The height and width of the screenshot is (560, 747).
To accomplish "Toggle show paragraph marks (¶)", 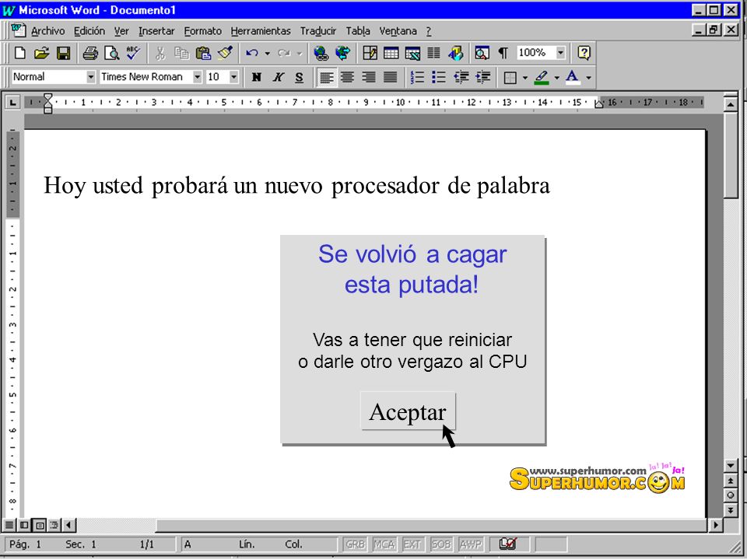I will (x=503, y=53).
